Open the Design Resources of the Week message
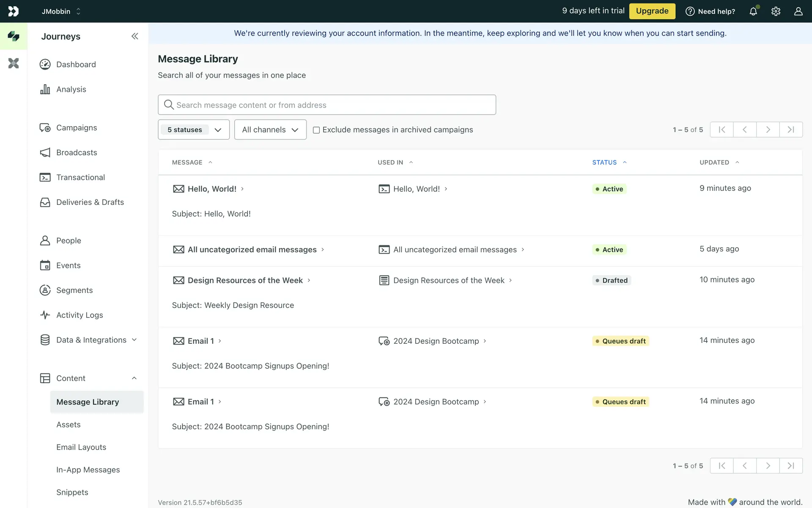Screen dimensions: 812x508 tap(245, 280)
